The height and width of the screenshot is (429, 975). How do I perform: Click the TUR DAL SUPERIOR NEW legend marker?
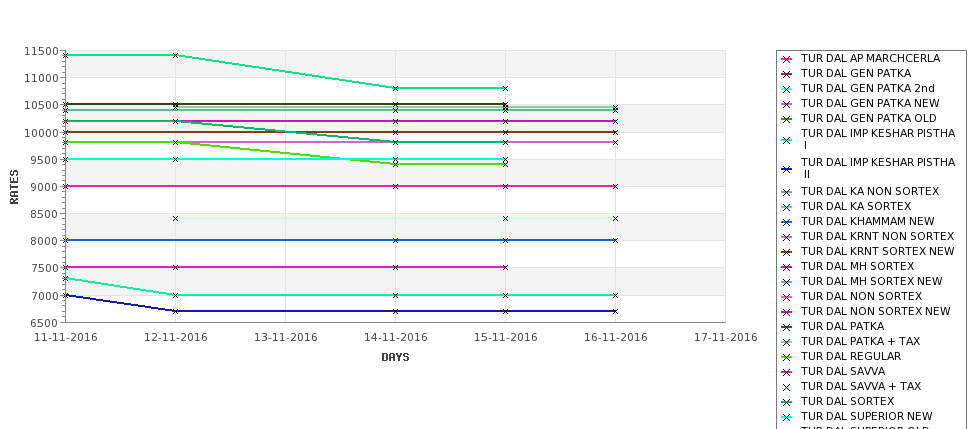click(x=787, y=417)
